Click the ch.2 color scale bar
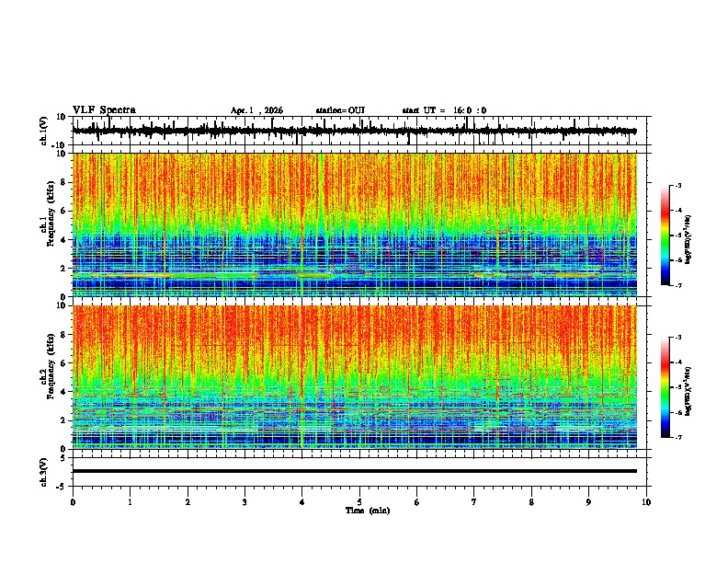Viewport: 728px width, 563px height. (x=665, y=387)
